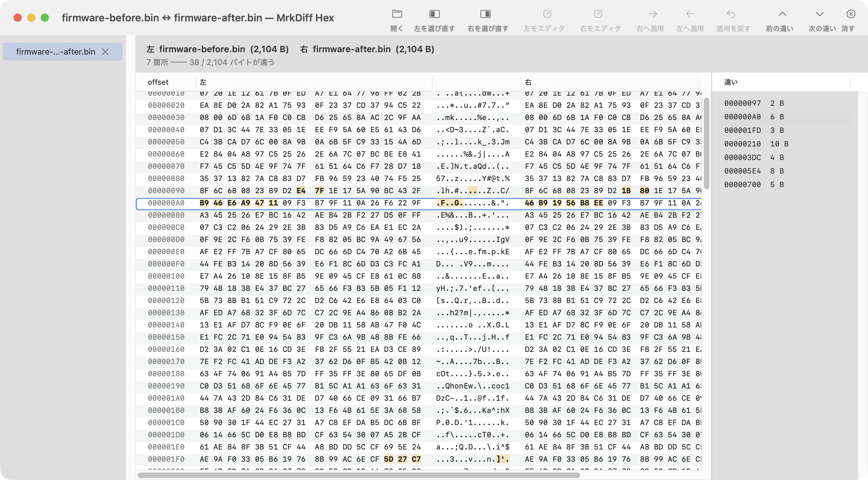
Task: Click 右を選び直す to re-pick right file
Action: pos(488,20)
